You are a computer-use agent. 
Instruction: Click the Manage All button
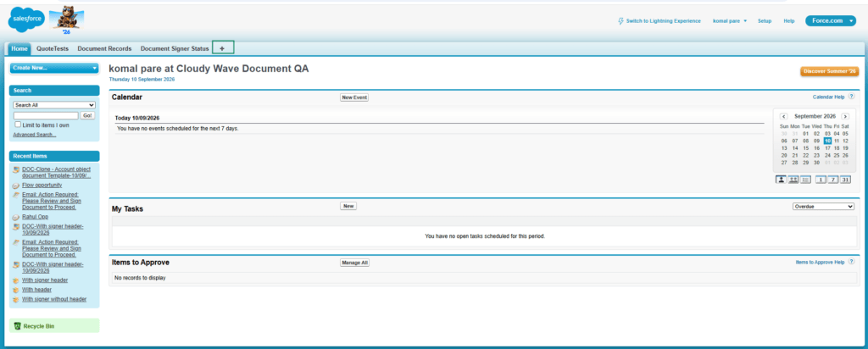click(355, 263)
